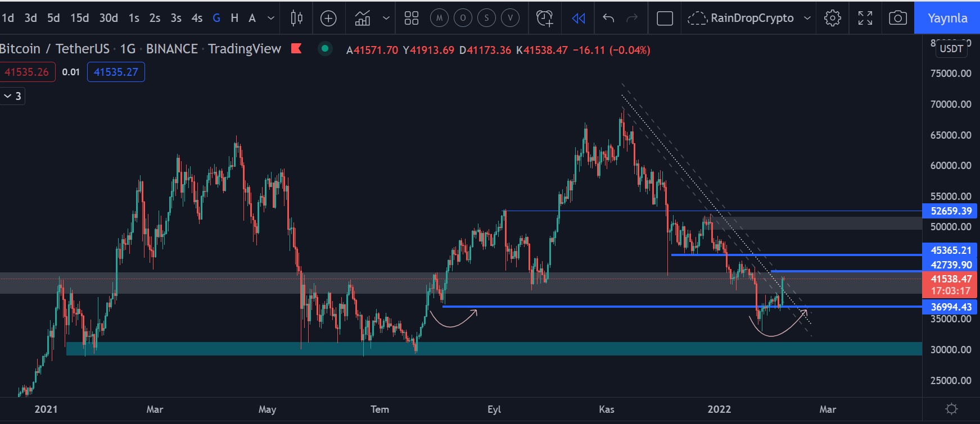The height and width of the screenshot is (424, 980).
Task: Click the 42739.90 price label on scale
Action: tap(951, 265)
